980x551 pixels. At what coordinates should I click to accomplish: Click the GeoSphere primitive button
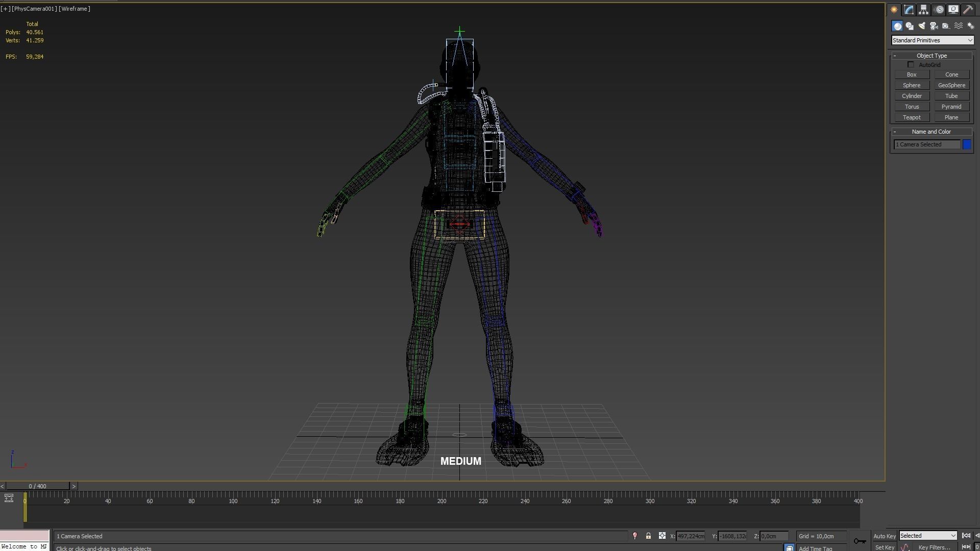(951, 85)
